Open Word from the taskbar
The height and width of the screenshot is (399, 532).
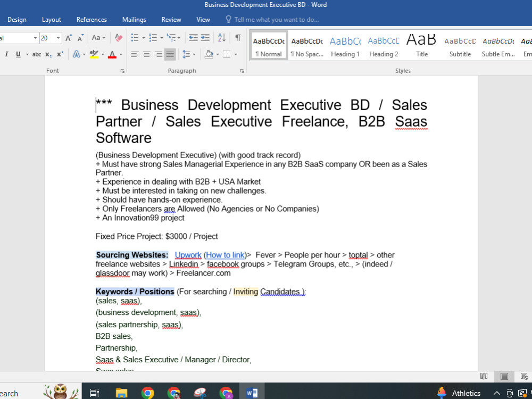(x=252, y=393)
